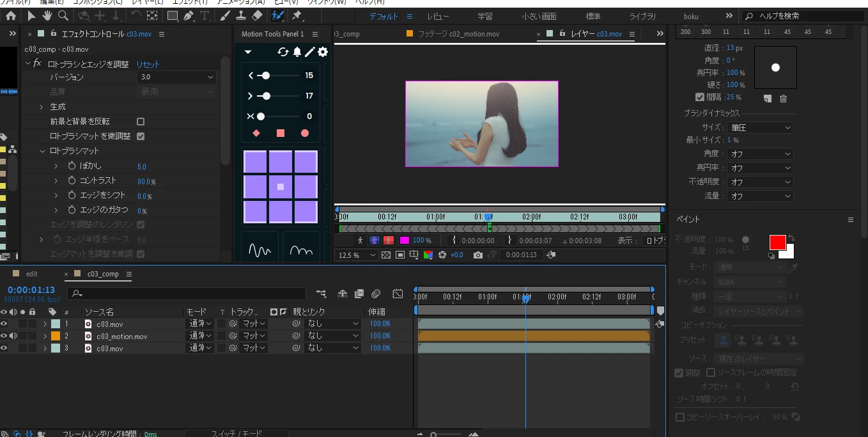Hide layer 2 c03_motion.mov eye toggle
The image size is (868, 437).
(4, 336)
